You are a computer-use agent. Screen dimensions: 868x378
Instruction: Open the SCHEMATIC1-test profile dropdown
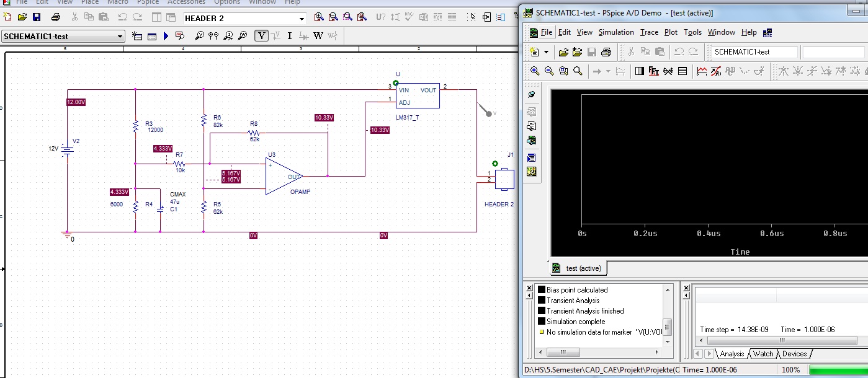click(x=120, y=37)
